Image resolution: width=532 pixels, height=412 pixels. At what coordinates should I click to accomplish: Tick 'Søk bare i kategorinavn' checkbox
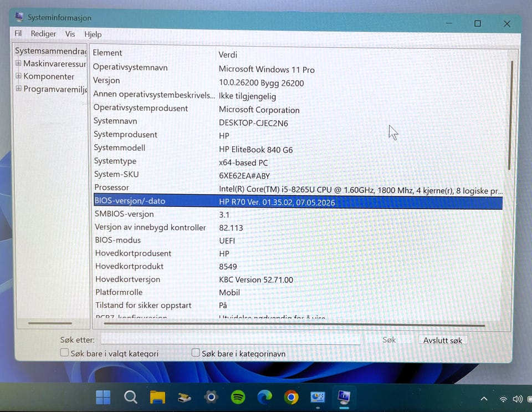196,353
